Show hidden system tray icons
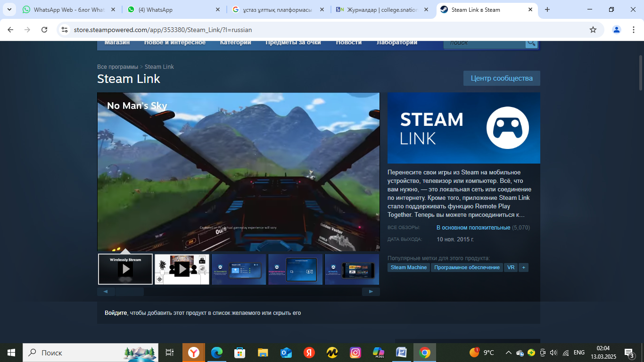The width and height of the screenshot is (644, 362). pyautogui.click(x=509, y=353)
